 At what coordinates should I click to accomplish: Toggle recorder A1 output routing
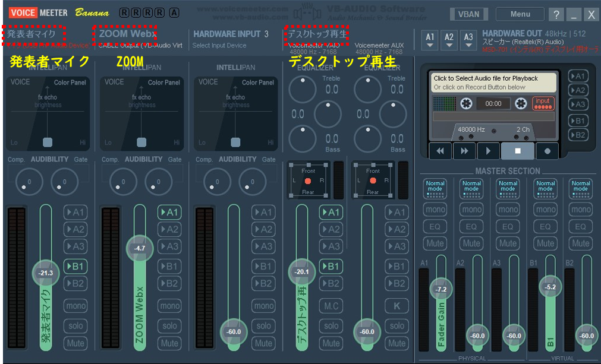(x=578, y=76)
